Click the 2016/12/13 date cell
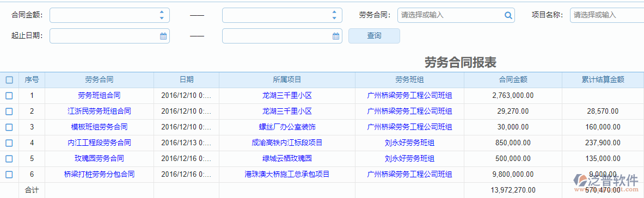Viewport: 644px width, 198px height. point(187,143)
